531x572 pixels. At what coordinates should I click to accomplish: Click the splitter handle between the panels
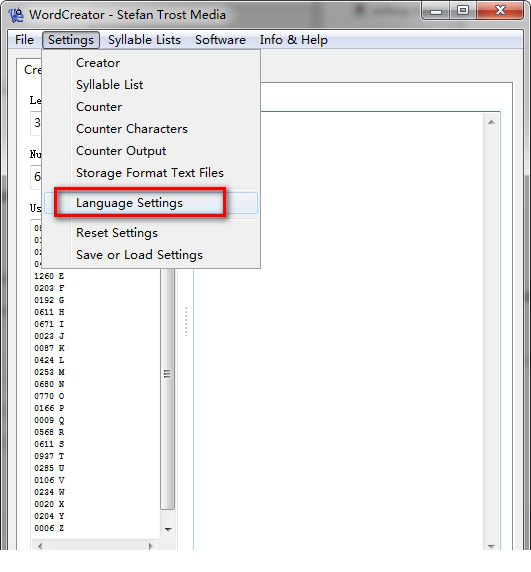click(x=186, y=321)
